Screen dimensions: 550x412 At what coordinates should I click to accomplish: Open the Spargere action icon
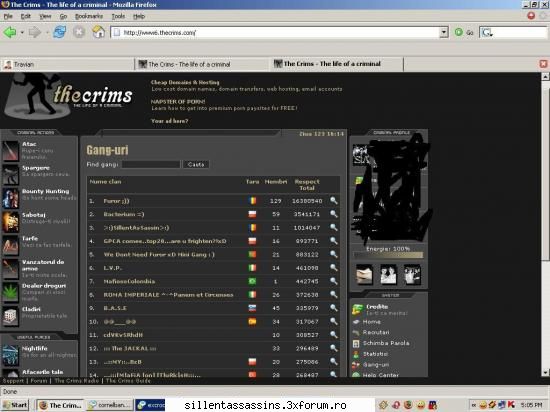[x=10, y=174]
